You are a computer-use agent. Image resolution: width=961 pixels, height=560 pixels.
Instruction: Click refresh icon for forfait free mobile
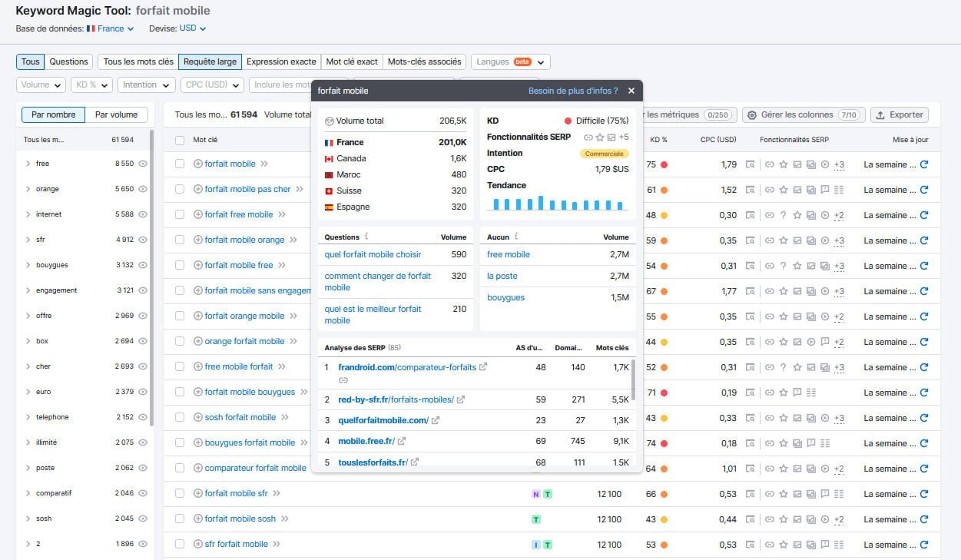coord(924,215)
